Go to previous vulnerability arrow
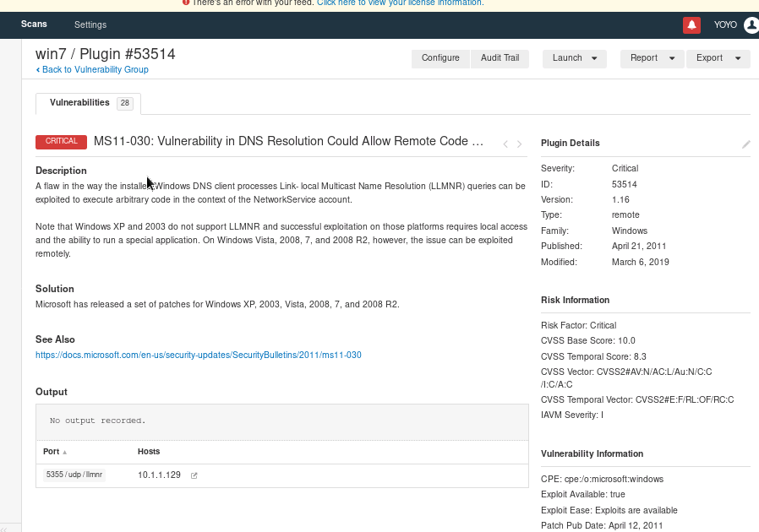Viewport: 759px width, 532px height. point(505,144)
